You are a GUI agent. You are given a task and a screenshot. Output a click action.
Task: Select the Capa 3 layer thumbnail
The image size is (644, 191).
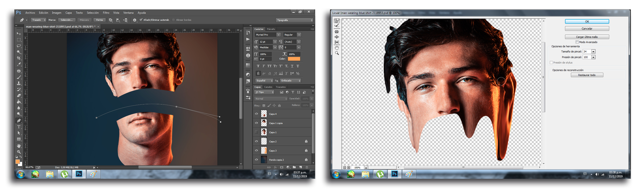click(x=264, y=151)
